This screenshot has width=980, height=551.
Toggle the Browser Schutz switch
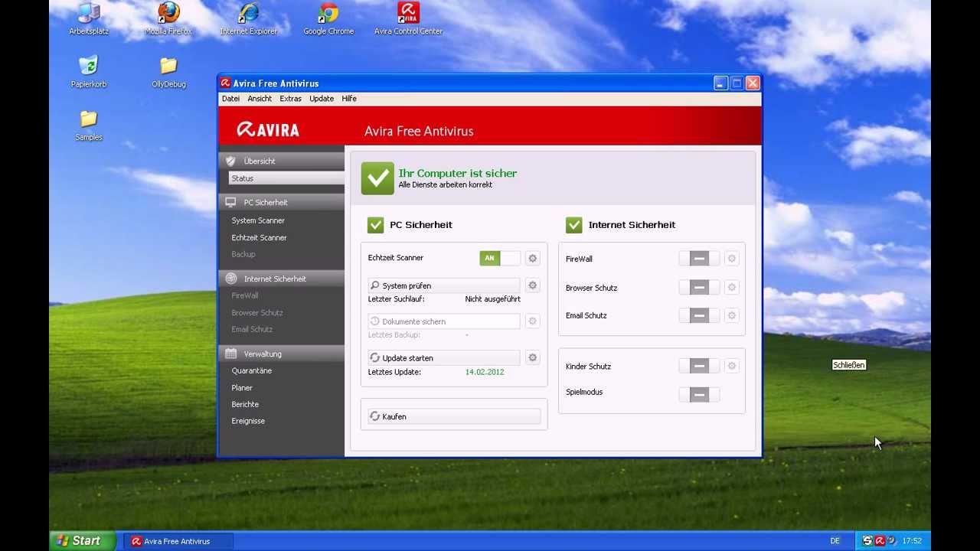699,288
